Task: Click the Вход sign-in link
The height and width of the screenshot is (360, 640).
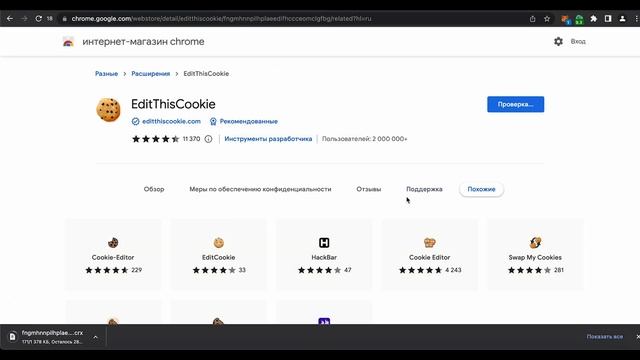Action: 578,42
